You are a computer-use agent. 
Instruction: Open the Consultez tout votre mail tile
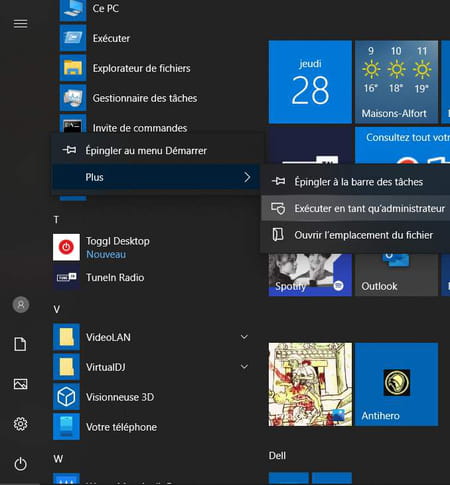(x=402, y=145)
